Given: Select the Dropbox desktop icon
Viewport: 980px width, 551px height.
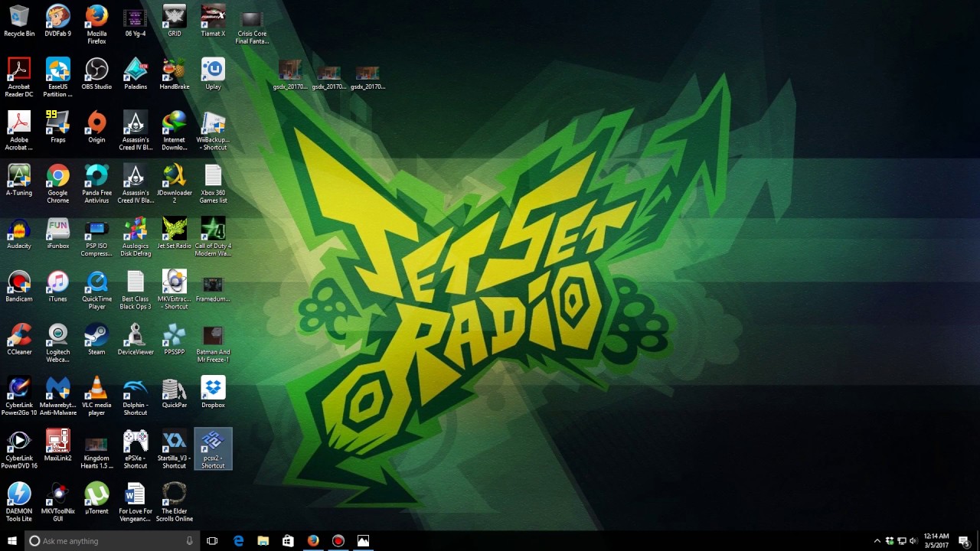Looking at the screenshot, I should 213,393.
